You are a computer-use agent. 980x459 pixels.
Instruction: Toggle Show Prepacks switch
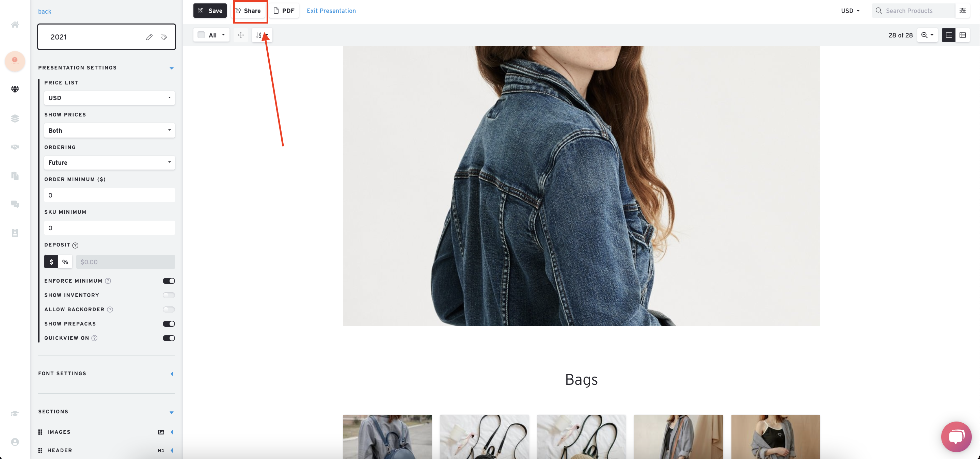tap(169, 323)
